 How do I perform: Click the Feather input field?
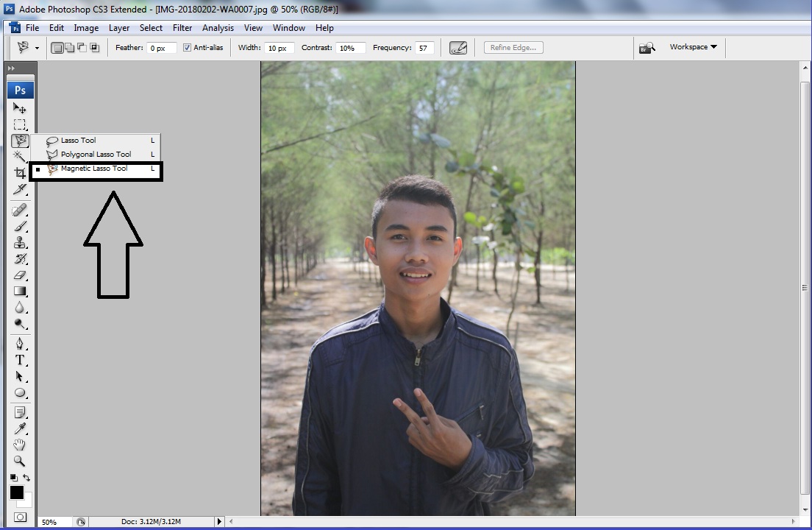point(162,48)
